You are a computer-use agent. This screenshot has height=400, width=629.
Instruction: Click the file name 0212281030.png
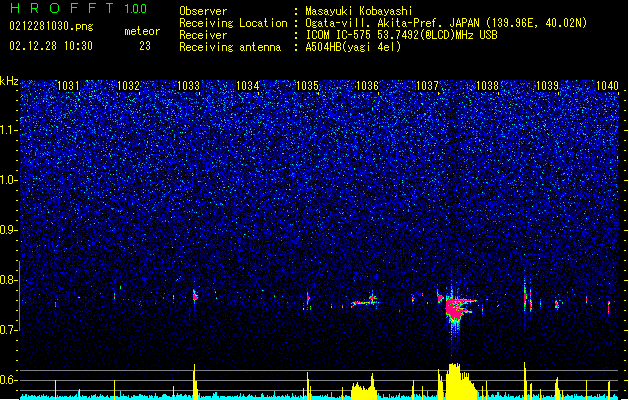click(51, 26)
